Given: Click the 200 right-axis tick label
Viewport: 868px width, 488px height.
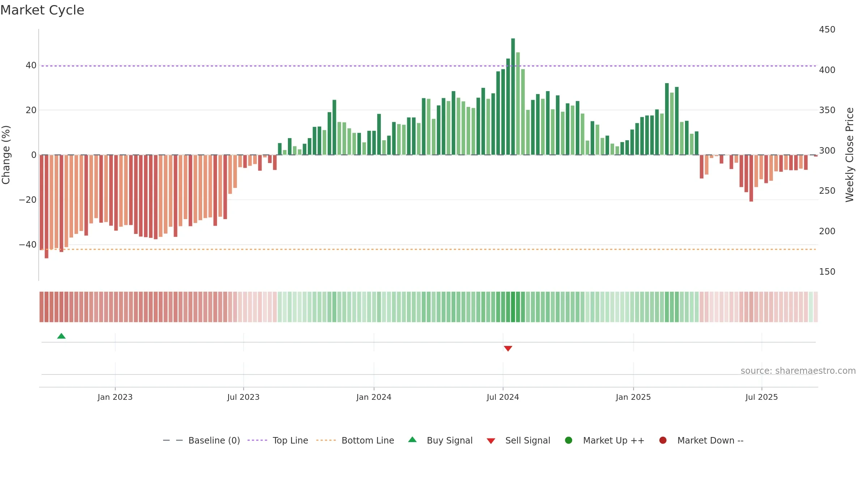Looking at the screenshot, I should [x=827, y=231].
